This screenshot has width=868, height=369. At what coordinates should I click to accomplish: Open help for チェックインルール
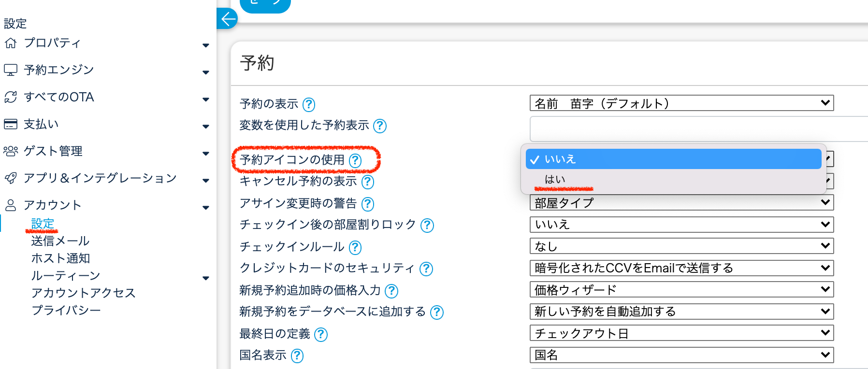coord(355,248)
